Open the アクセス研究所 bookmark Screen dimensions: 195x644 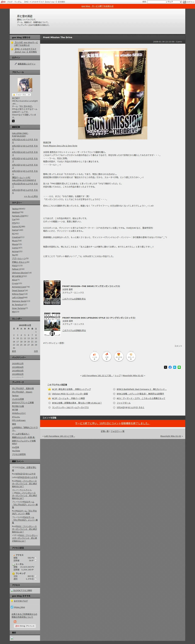point(19,454)
